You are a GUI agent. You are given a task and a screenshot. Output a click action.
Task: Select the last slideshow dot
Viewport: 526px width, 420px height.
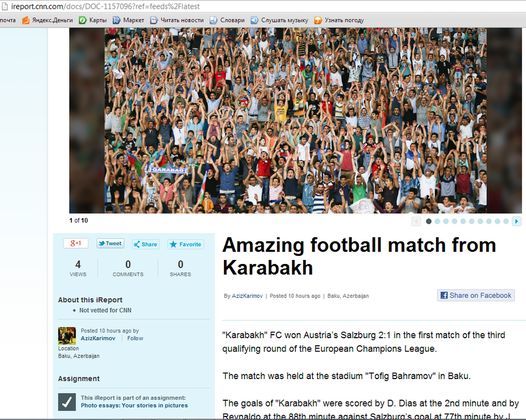pos(506,221)
